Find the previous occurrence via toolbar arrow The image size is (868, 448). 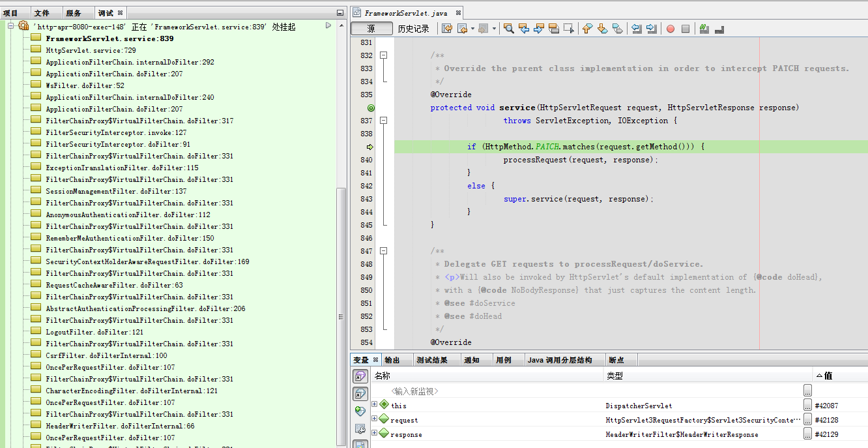(524, 29)
